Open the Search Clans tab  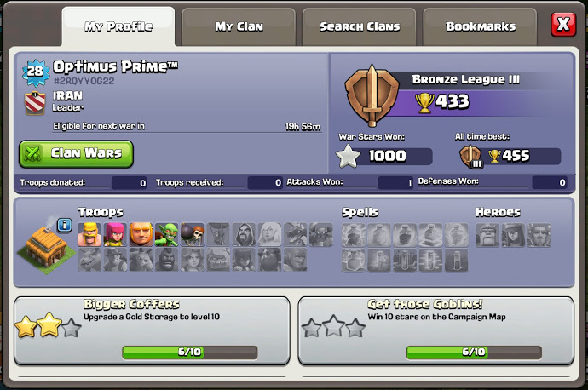tap(360, 26)
